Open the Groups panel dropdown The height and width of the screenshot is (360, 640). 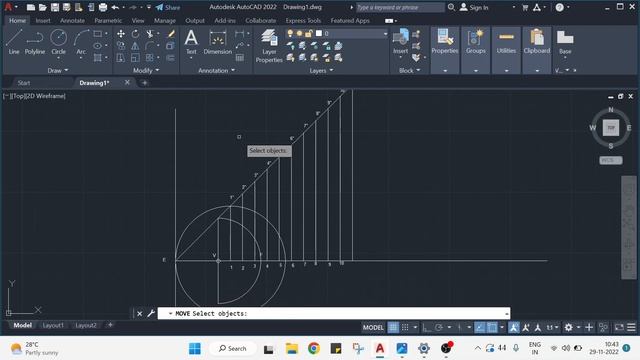pyautogui.click(x=476, y=71)
